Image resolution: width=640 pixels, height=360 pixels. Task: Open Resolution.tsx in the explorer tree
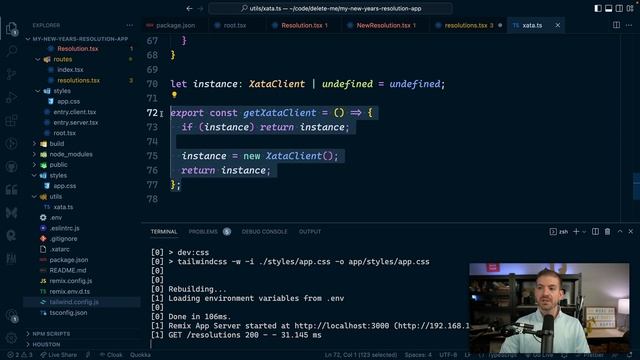[78, 49]
